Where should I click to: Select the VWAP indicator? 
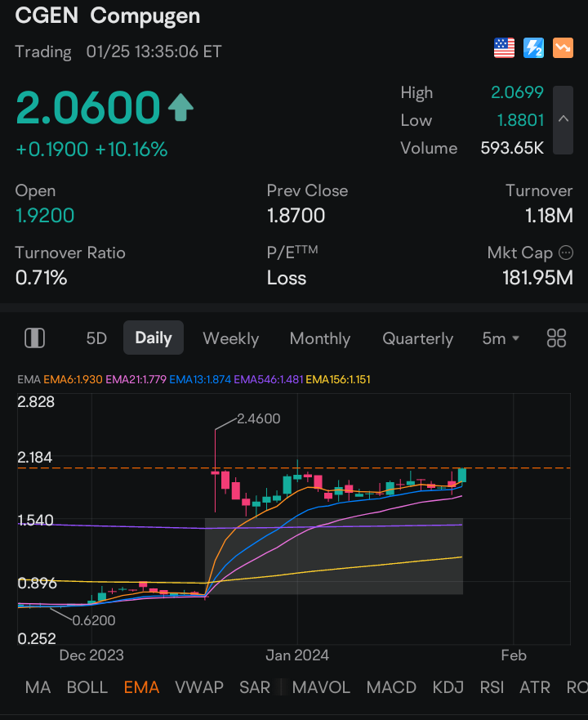(x=199, y=687)
